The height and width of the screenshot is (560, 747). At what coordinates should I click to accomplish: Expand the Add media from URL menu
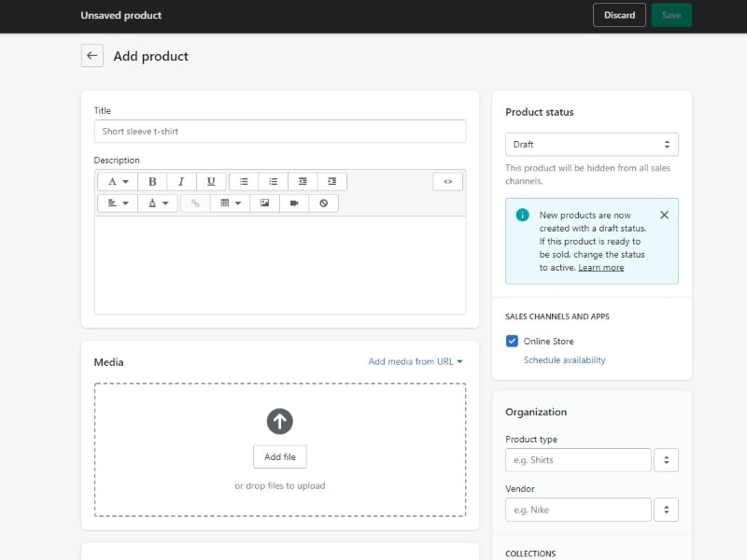point(416,362)
